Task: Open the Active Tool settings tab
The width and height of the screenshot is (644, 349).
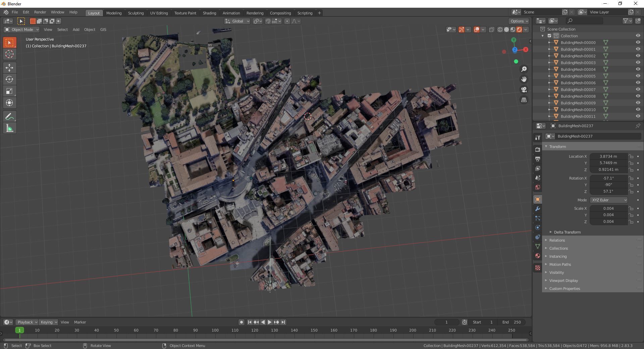Action: [538, 137]
